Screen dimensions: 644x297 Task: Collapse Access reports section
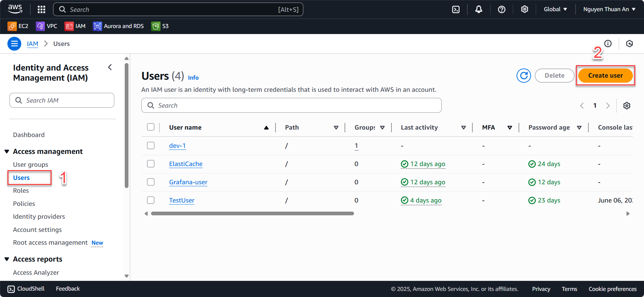click(7, 259)
